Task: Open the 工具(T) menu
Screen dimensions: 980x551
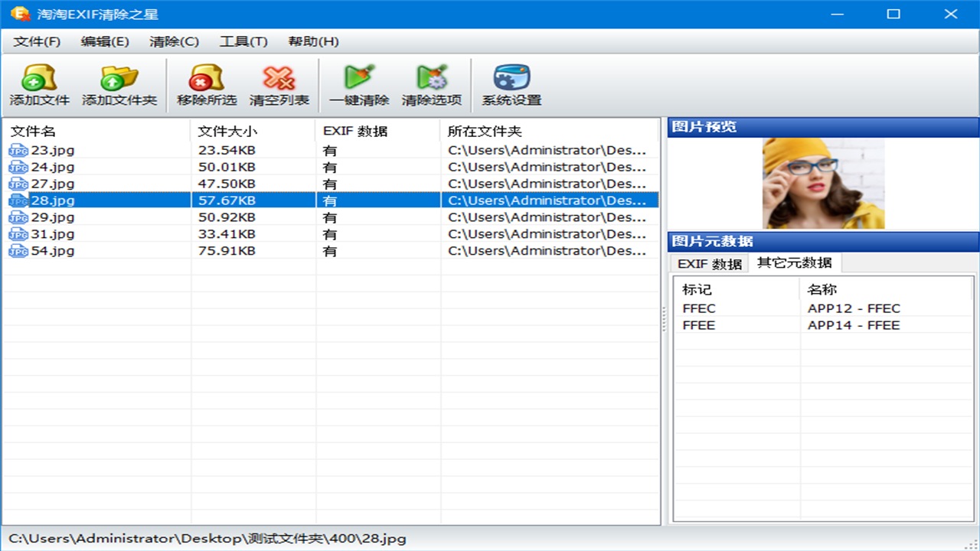Action: pos(241,41)
